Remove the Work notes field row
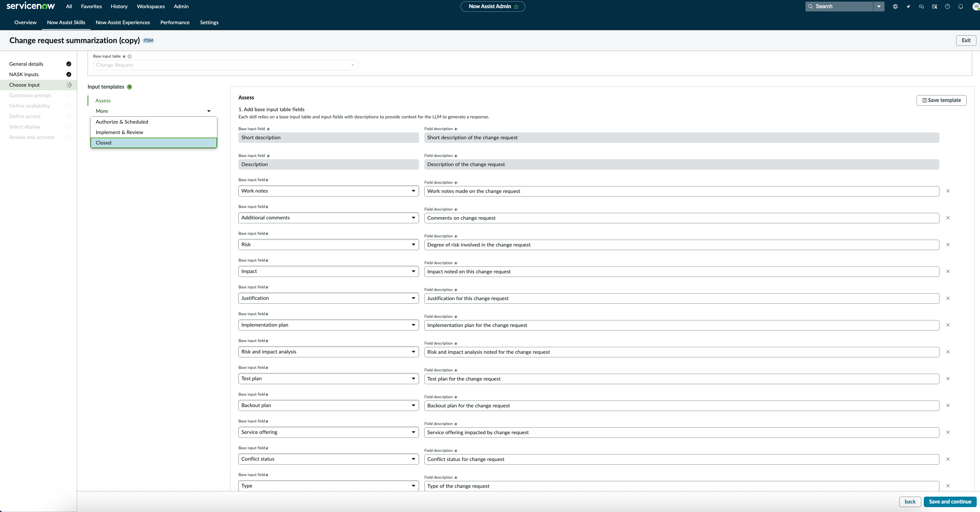 (x=948, y=191)
